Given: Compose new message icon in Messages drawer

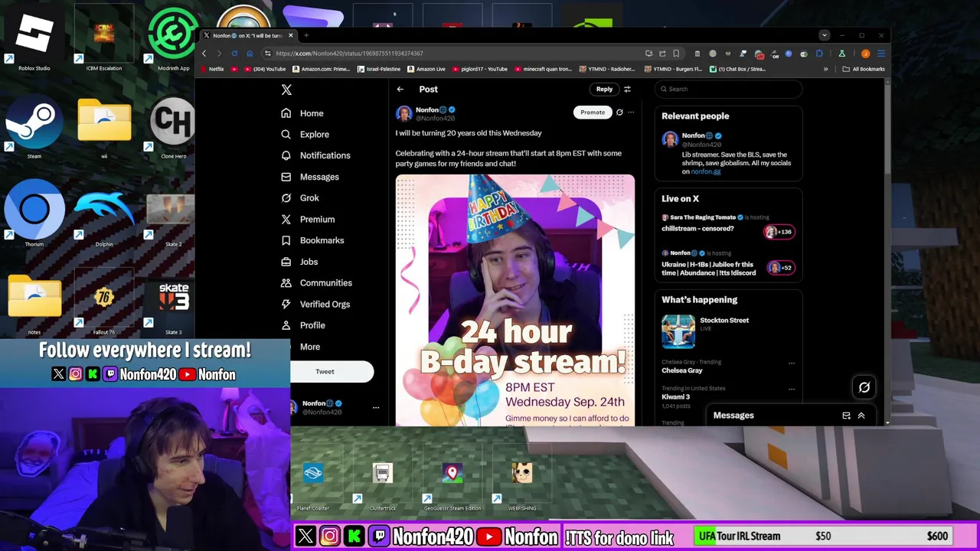Looking at the screenshot, I should point(846,416).
